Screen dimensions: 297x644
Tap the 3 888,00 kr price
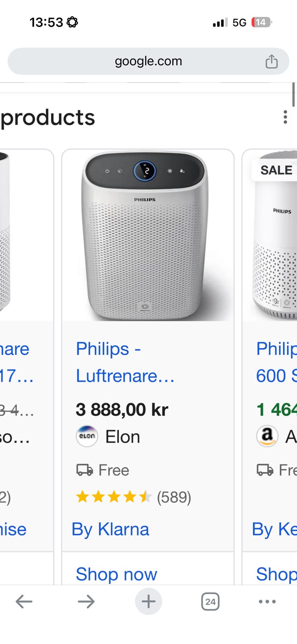point(122,410)
